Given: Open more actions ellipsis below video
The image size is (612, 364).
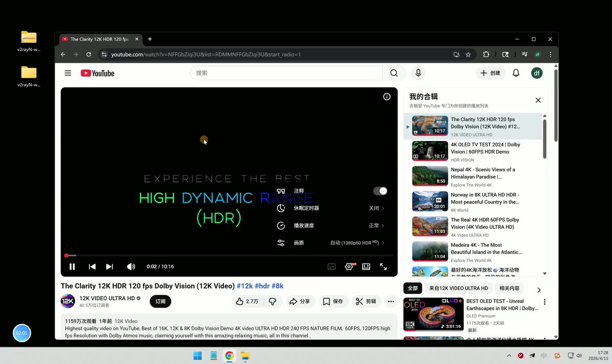Looking at the screenshot, I should [x=391, y=301].
